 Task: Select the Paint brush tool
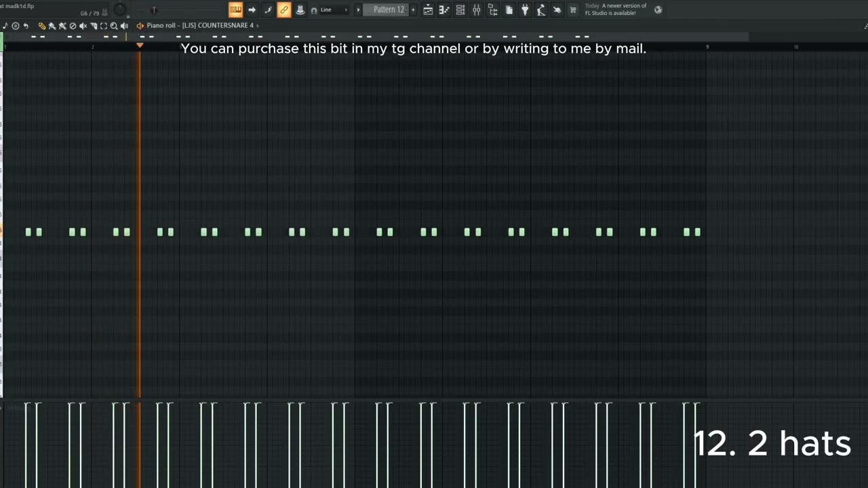tap(52, 26)
